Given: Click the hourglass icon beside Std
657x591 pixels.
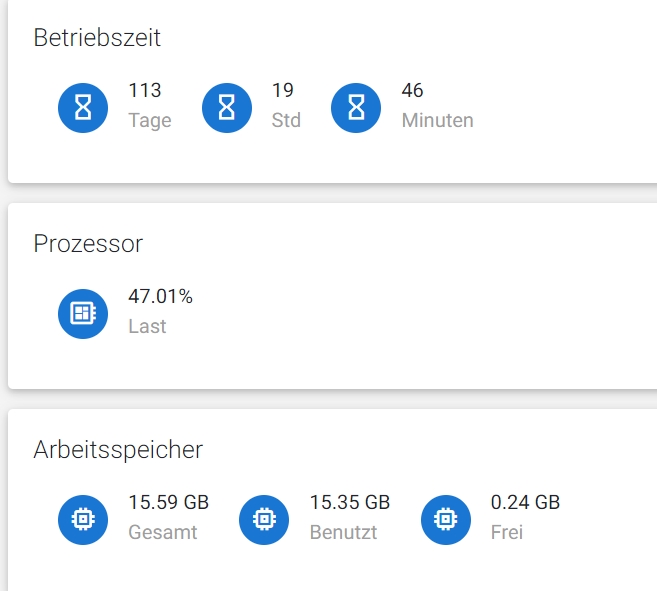Looking at the screenshot, I should coord(227,107).
